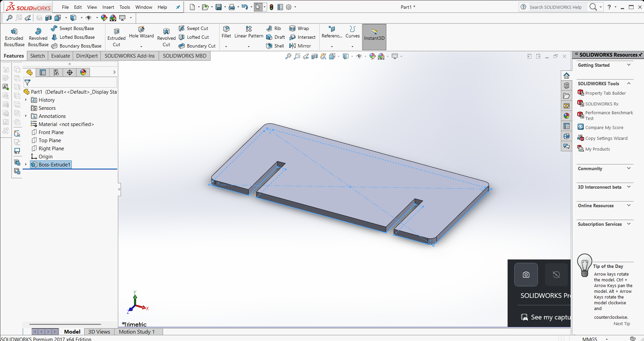Open Curves dropdown arrow

click(353, 46)
